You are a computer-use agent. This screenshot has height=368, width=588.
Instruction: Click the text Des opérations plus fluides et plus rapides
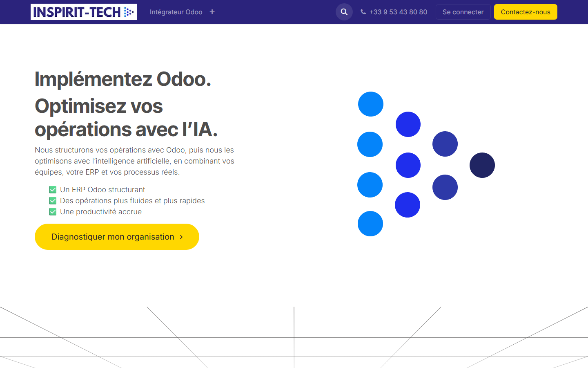pos(132,201)
